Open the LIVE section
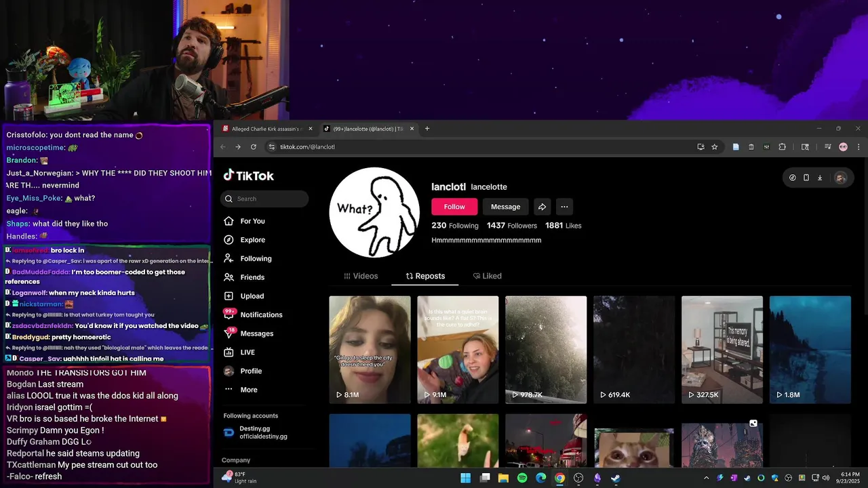 pyautogui.click(x=239, y=352)
